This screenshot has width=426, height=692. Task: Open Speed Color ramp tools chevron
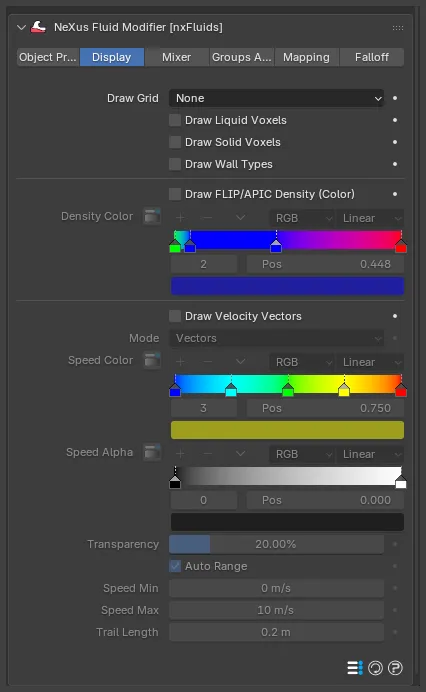240,362
